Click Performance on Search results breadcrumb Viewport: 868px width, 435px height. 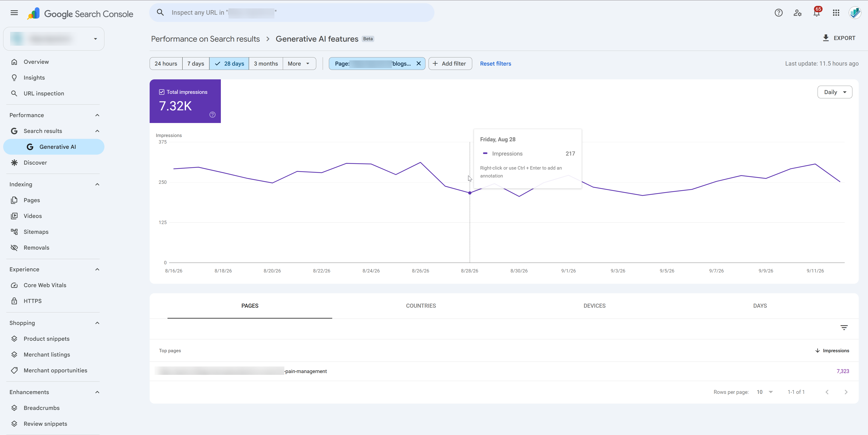tap(205, 39)
